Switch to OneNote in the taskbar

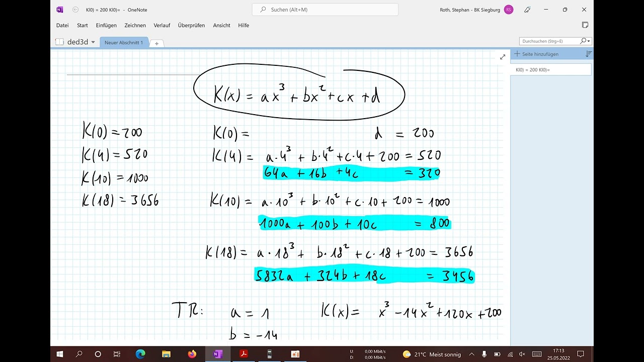click(x=217, y=354)
